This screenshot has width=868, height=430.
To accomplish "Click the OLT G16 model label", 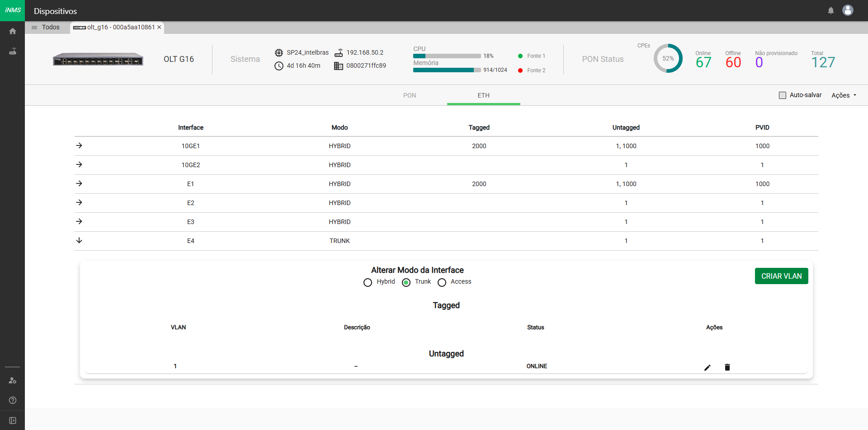I will pos(179,59).
